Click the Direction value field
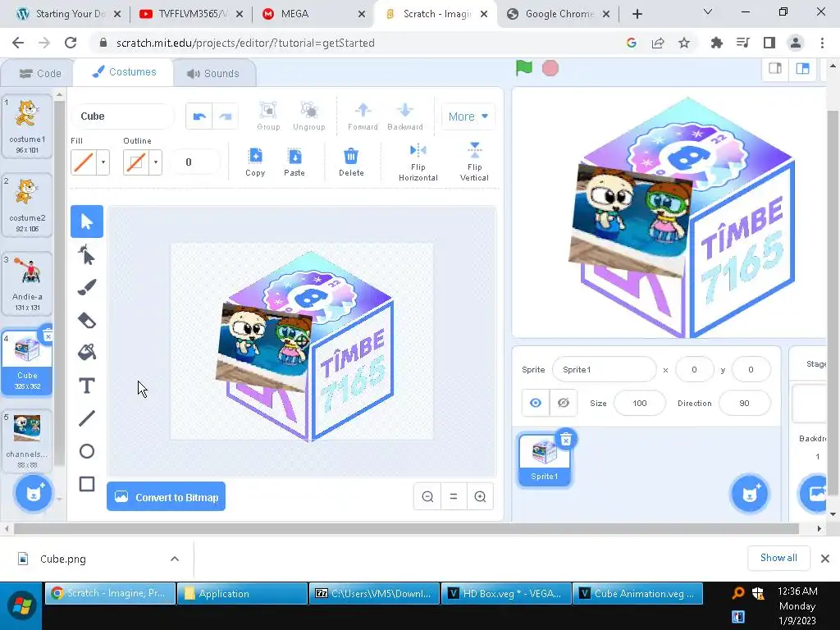The height and width of the screenshot is (630, 840). point(745,403)
